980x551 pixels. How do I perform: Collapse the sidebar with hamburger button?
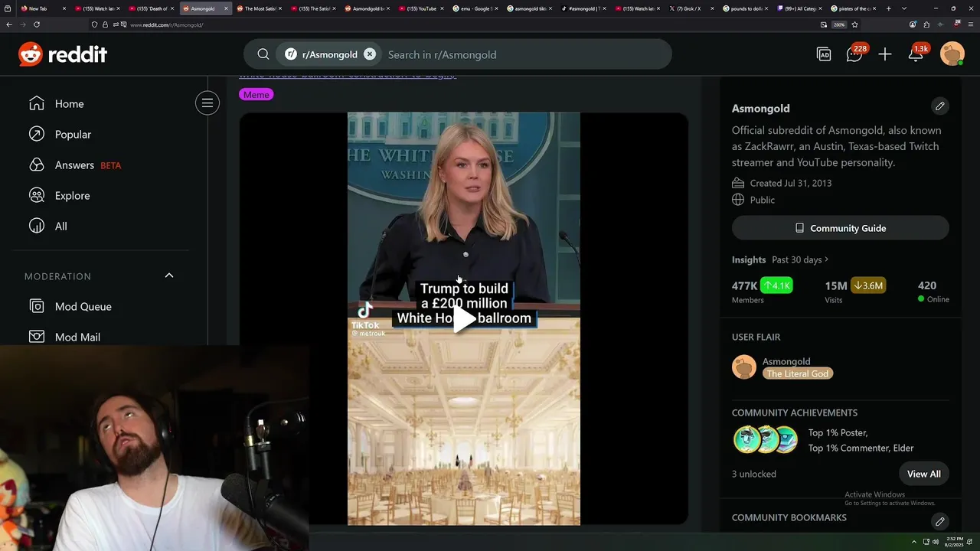click(207, 103)
